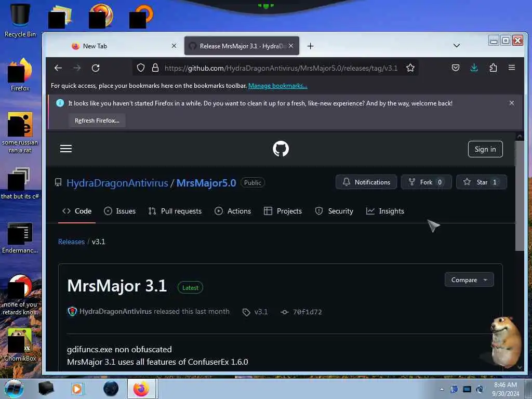
Task: Close the New Tab tab
Action: click(x=174, y=46)
